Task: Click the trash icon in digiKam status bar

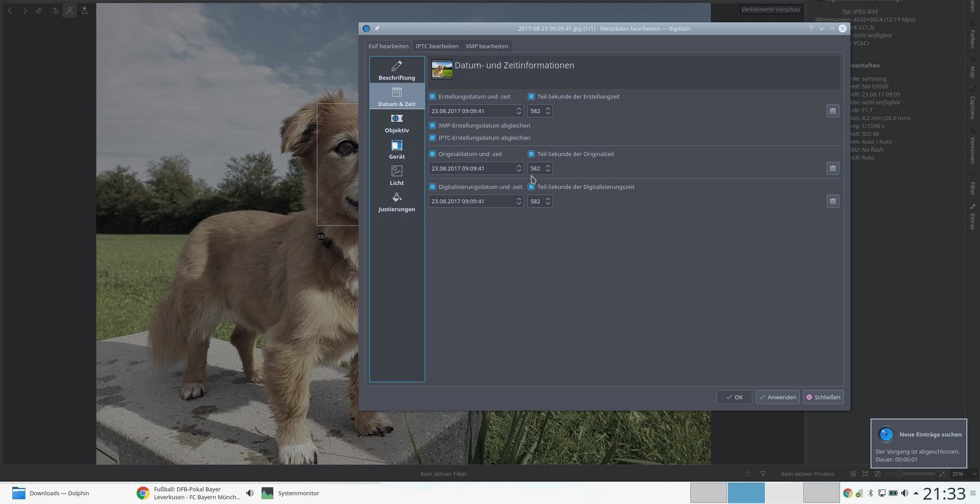Action: (x=748, y=474)
